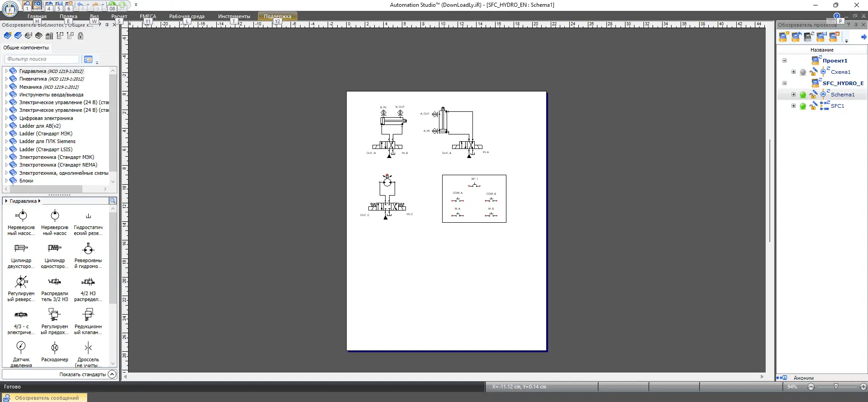868x402 pixels.
Task: Click the lock icon in library toolbar
Action: 81,36
